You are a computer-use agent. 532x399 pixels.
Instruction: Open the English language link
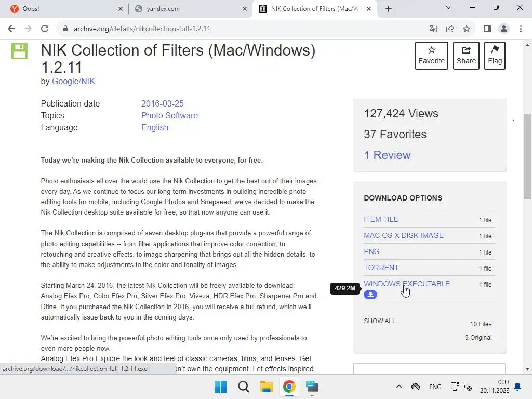coord(155,128)
